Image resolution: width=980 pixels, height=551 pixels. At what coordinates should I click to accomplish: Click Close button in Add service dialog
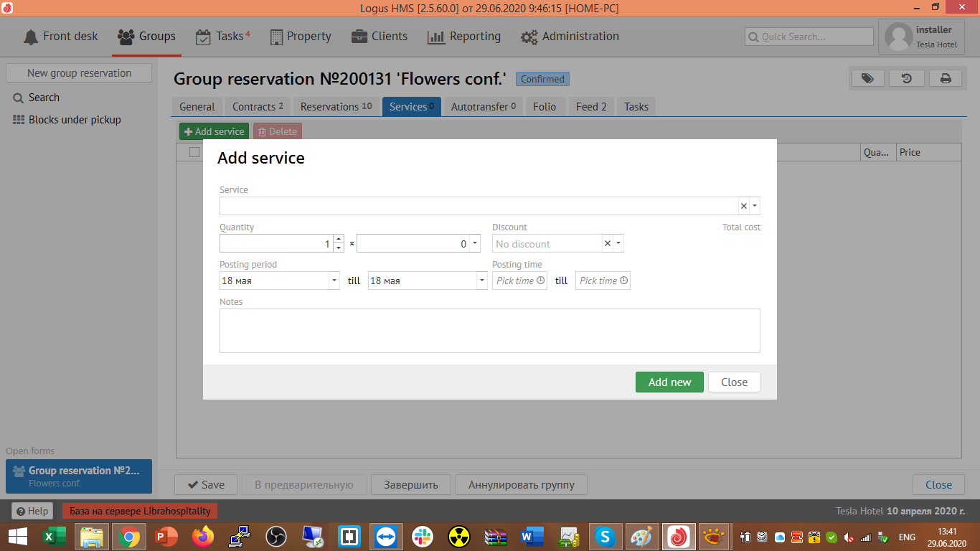click(x=734, y=382)
